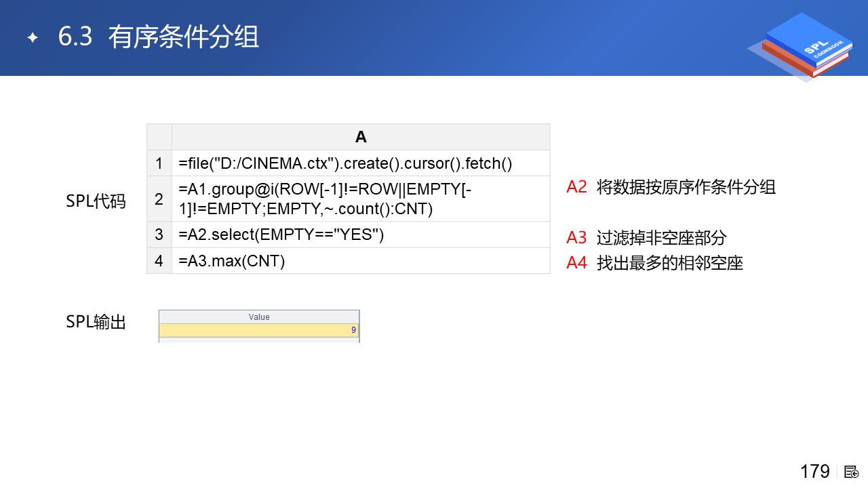Click the A3.max(CNT) code cell
This screenshot has width=868, height=488.
coord(232,261)
